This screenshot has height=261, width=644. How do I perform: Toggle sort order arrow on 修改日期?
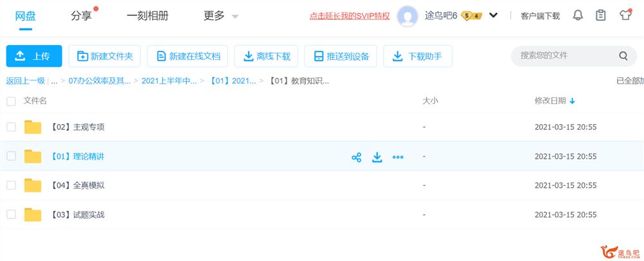(x=572, y=101)
